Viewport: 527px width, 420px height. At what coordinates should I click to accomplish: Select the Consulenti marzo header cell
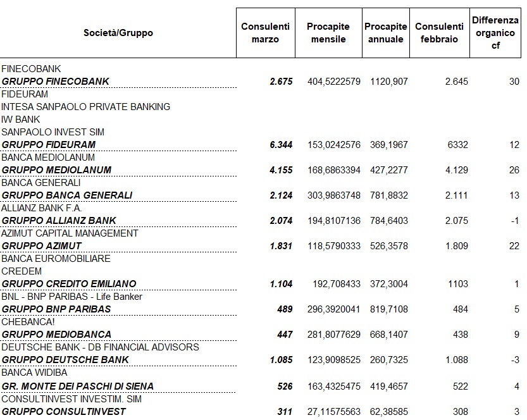click(x=266, y=33)
